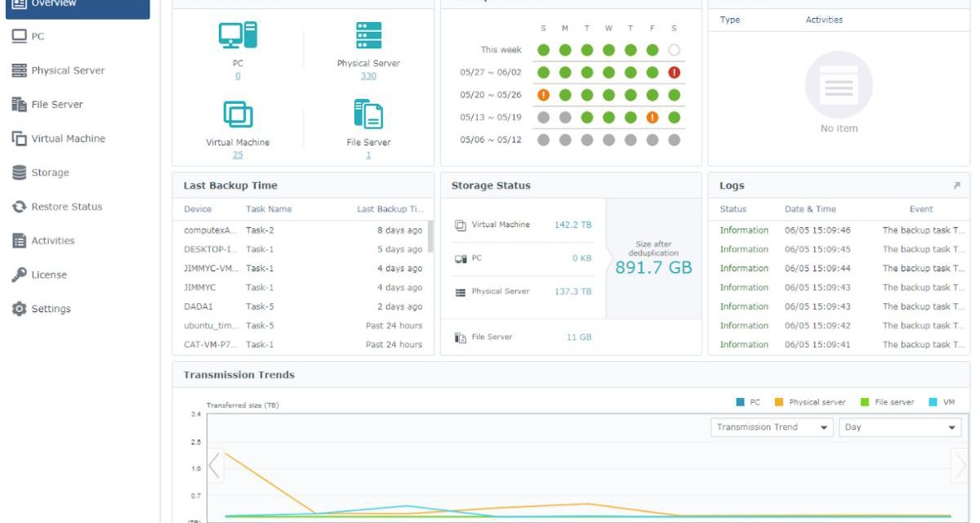Toggle the PC legend swatch
980x523 pixels.
tap(740, 402)
